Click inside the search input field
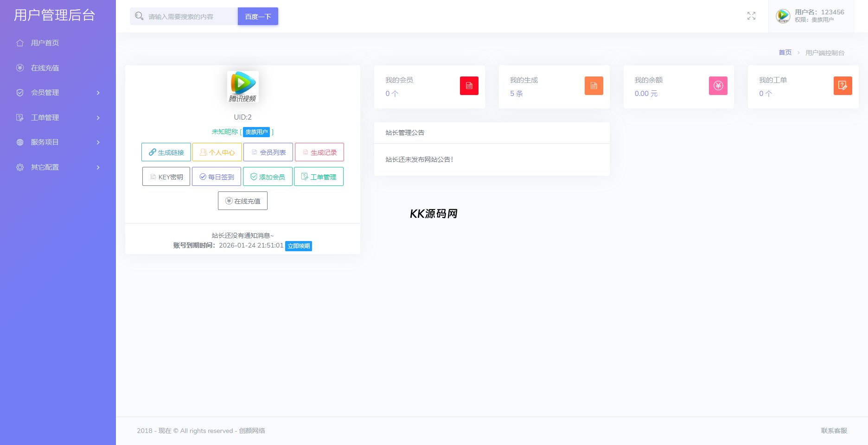 pyautogui.click(x=185, y=16)
